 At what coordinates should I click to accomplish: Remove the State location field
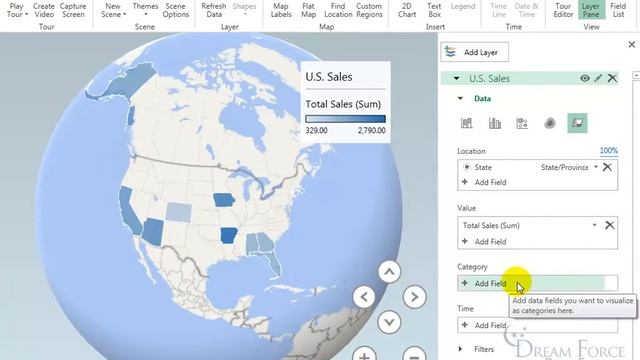(x=607, y=167)
